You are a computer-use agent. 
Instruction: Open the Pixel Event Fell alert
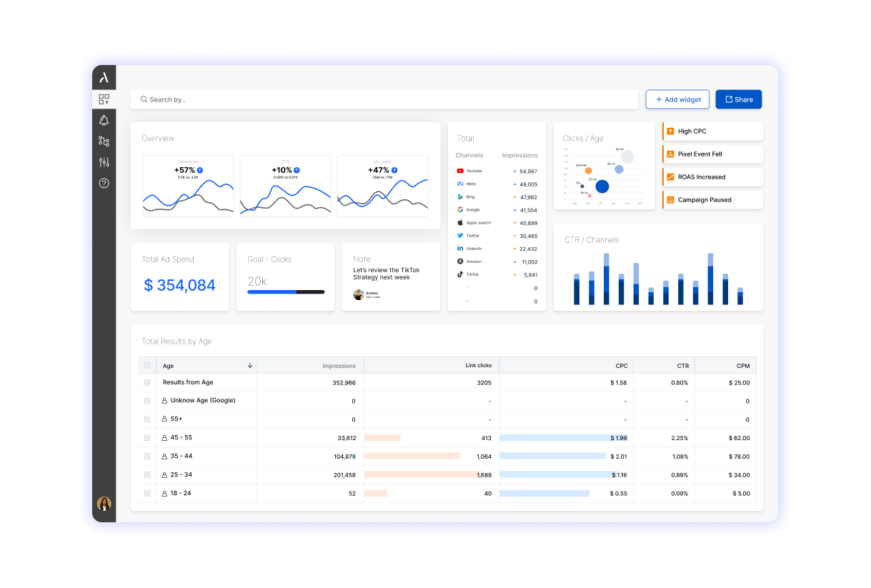pyautogui.click(x=713, y=154)
